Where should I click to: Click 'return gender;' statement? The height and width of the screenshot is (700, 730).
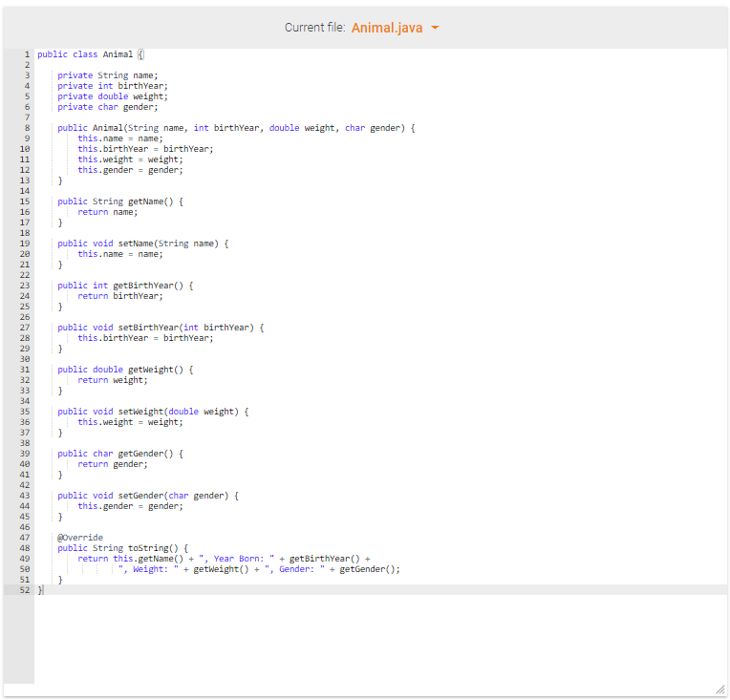click(x=112, y=464)
